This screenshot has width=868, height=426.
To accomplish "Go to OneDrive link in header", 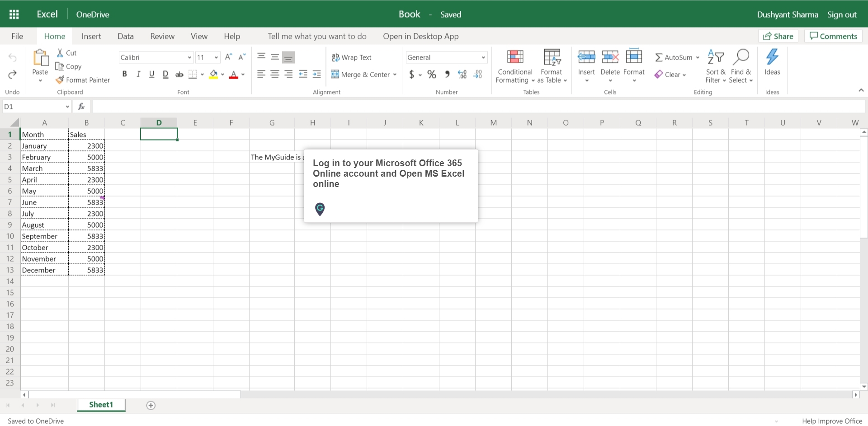I will coord(93,14).
